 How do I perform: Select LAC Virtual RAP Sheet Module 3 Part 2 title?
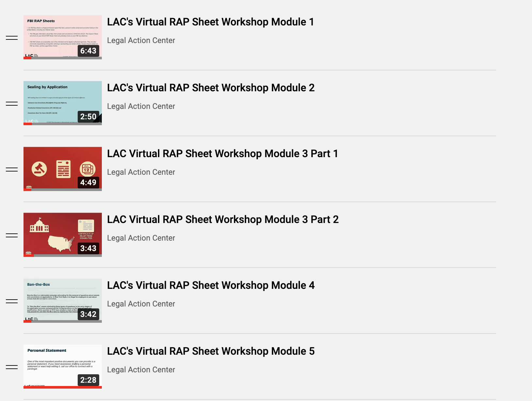coord(223,219)
